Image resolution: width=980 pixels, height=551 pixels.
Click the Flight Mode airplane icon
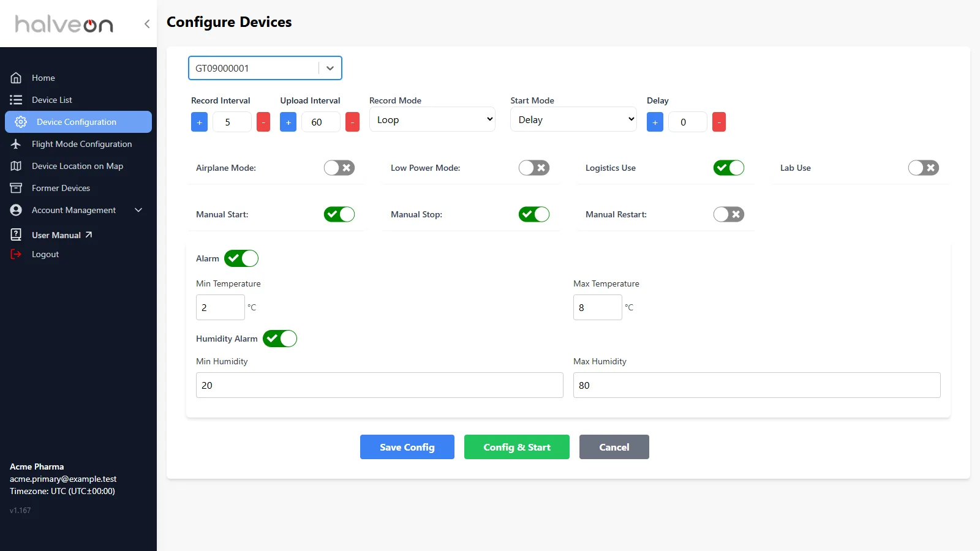pos(16,144)
